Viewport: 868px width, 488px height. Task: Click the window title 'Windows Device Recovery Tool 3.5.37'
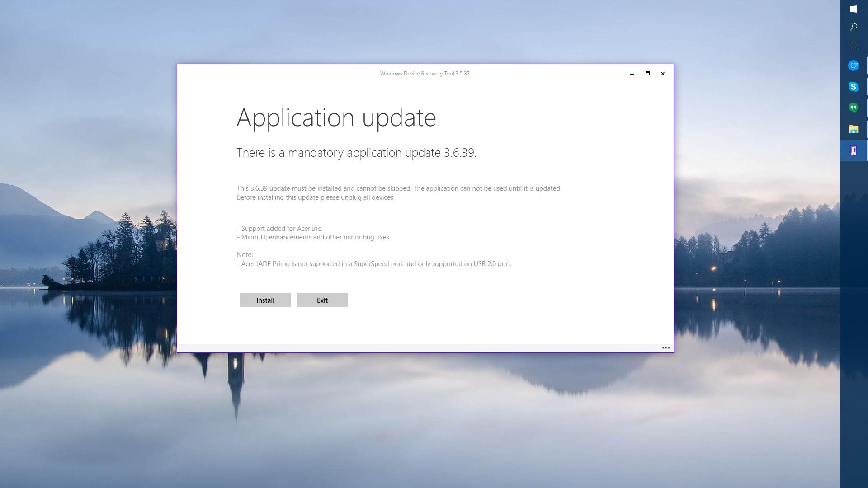(x=425, y=74)
